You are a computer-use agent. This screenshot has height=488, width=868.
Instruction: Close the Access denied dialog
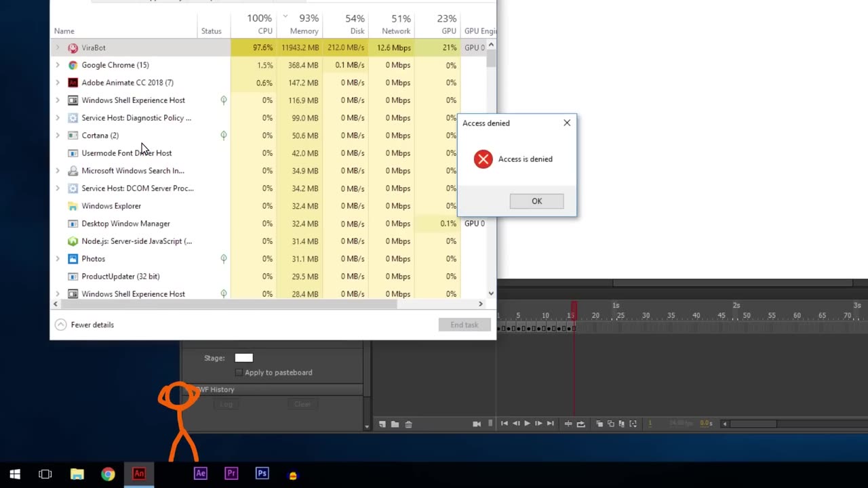(x=567, y=123)
